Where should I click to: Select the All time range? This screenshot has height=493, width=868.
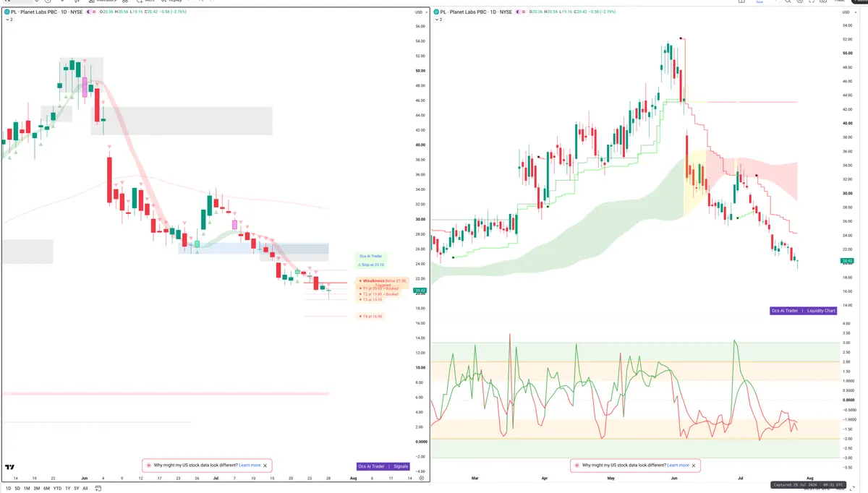tap(85, 489)
